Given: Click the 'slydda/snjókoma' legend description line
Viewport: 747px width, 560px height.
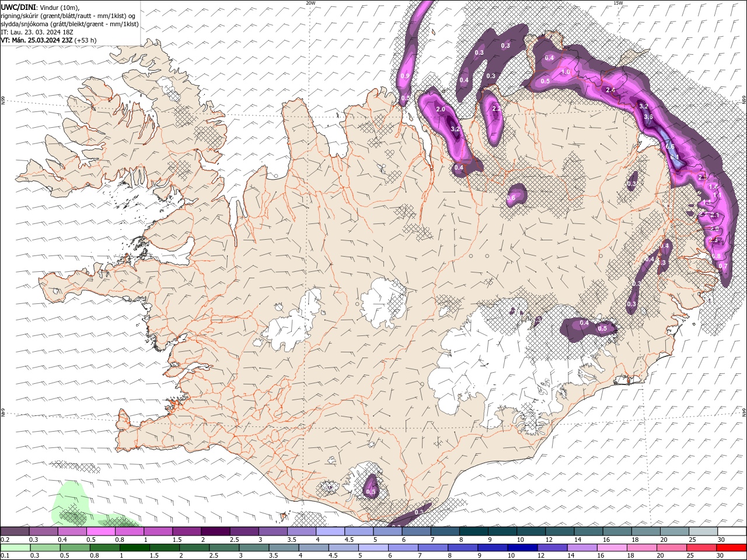Looking at the screenshot, I should pyautogui.click(x=69, y=24).
